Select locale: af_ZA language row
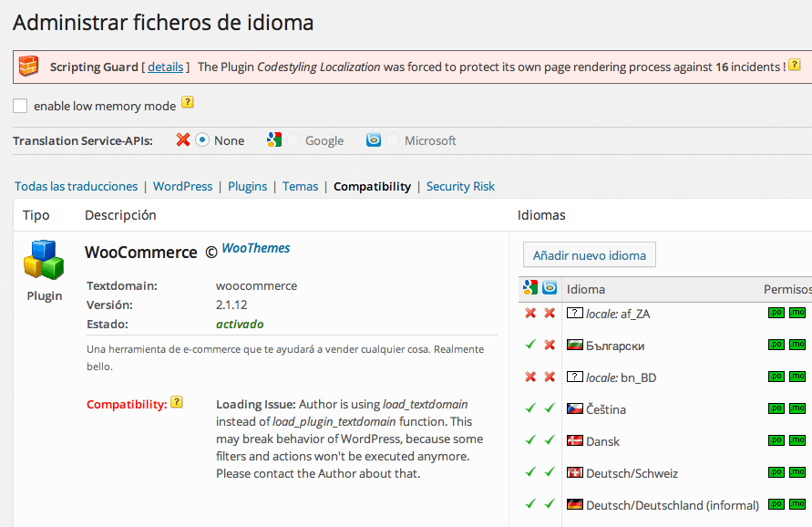The width and height of the screenshot is (812, 527). pyautogui.click(x=618, y=314)
